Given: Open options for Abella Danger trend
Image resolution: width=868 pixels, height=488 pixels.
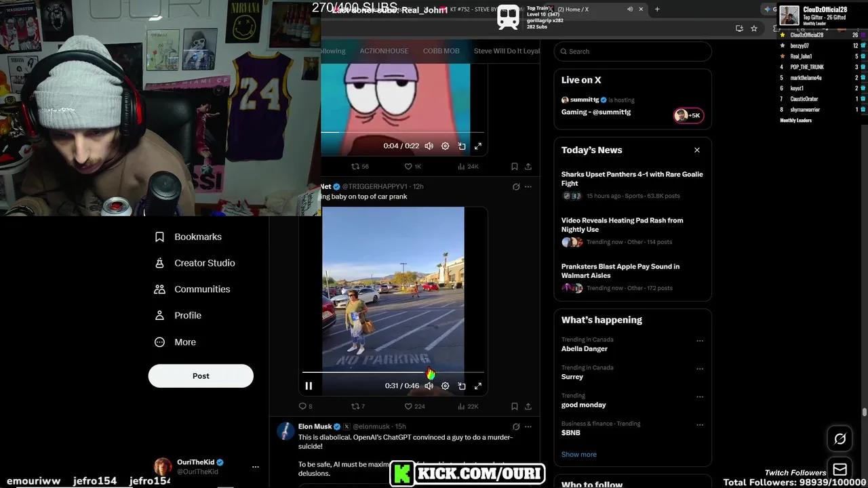Looking at the screenshot, I should [700, 341].
